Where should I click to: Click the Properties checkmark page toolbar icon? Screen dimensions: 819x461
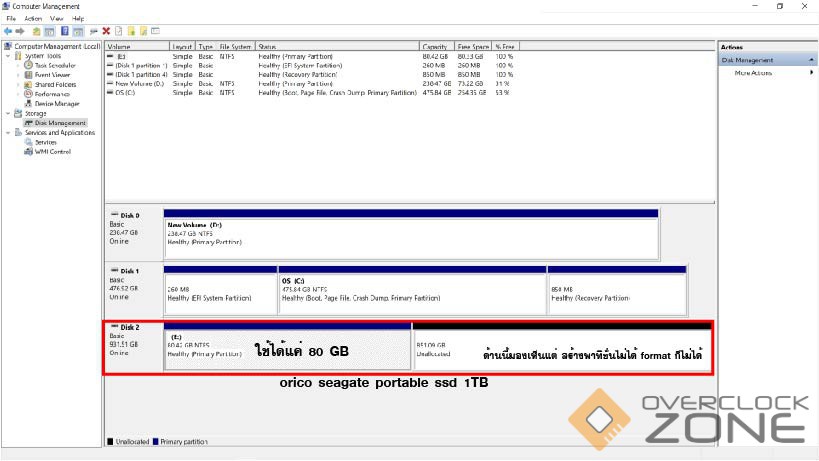(x=119, y=31)
